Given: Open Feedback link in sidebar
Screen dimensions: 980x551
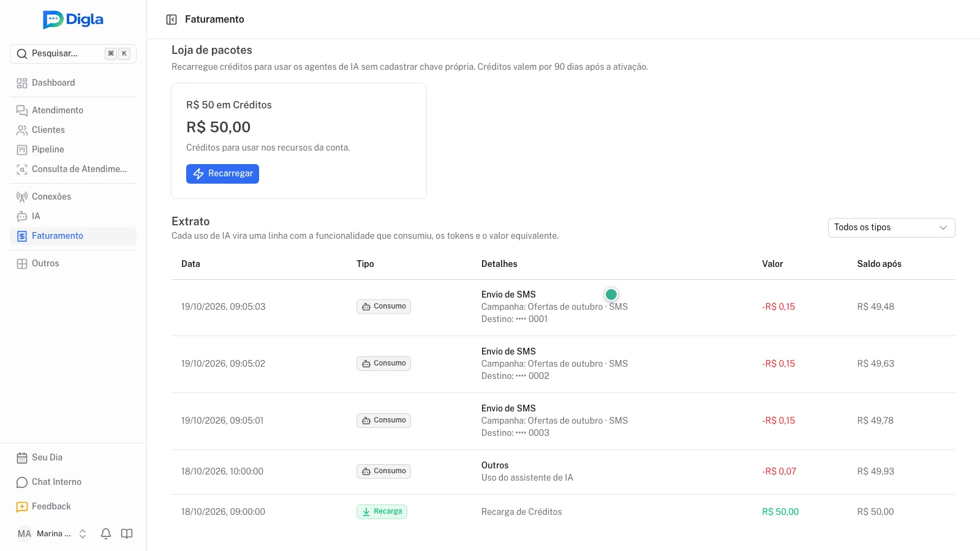Looking at the screenshot, I should (x=73, y=506).
